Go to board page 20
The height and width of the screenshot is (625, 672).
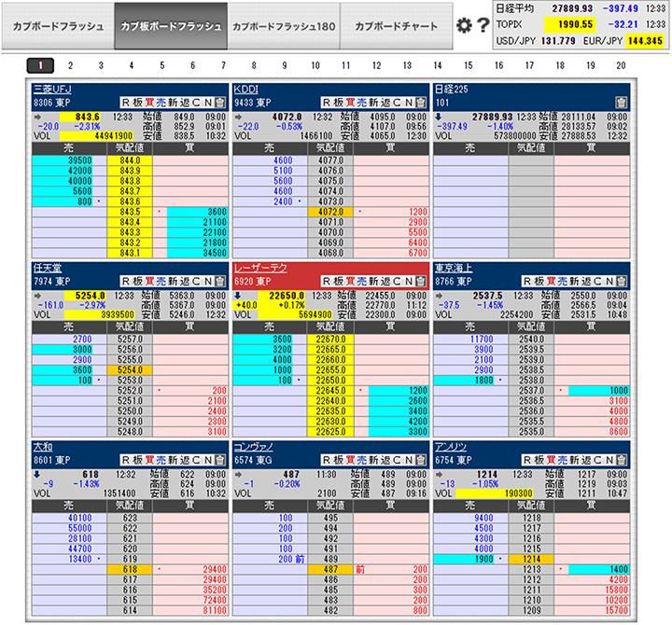621,65
